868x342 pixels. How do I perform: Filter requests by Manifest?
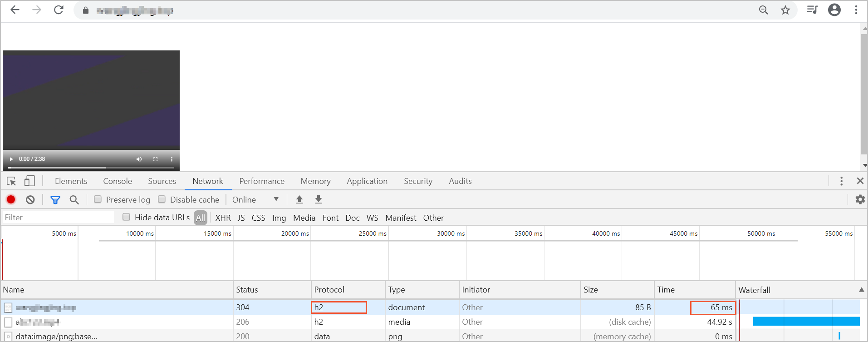click(401, 218)
